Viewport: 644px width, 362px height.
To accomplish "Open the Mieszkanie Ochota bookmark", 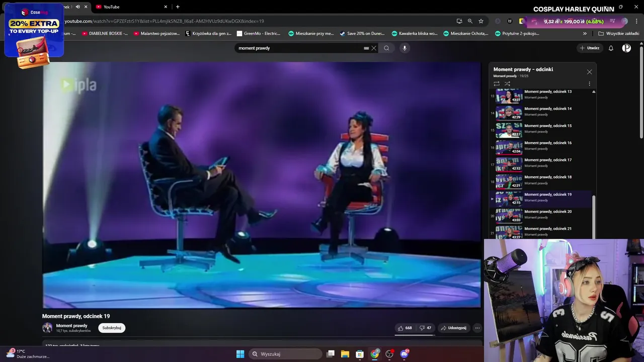I will [x=466, y=34].
